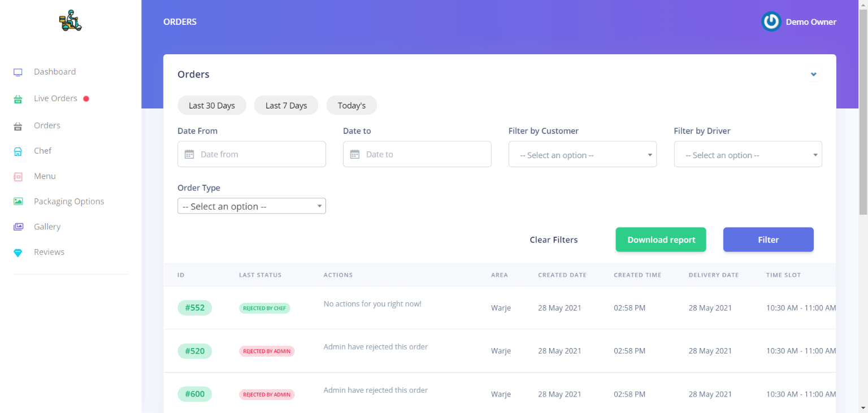
Task: Click the Chef store icon
Action: pos(18,151)
